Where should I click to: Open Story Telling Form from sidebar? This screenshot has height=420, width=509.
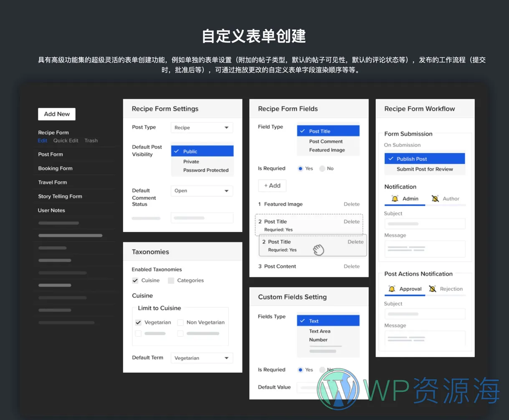pos(60,196)
